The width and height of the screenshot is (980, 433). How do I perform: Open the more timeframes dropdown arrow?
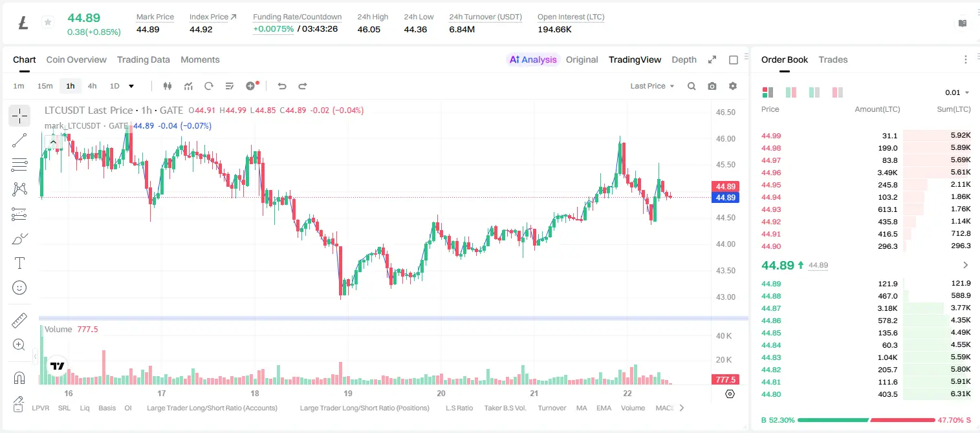131,86
